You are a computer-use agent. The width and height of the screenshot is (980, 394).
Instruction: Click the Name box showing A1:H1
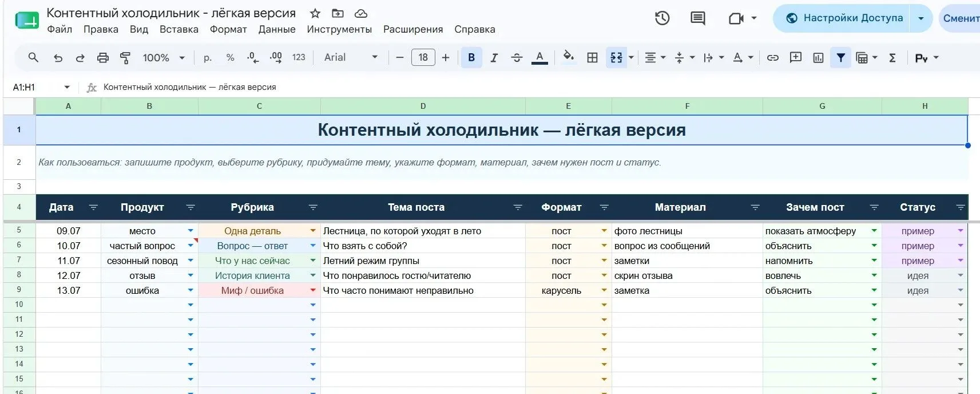coord(41,87)
